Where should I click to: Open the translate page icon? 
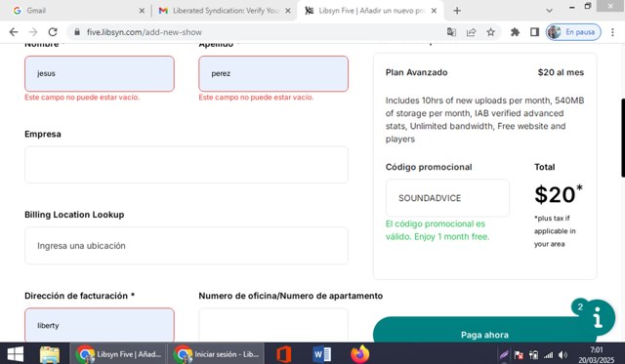click(x=451, y=32)
